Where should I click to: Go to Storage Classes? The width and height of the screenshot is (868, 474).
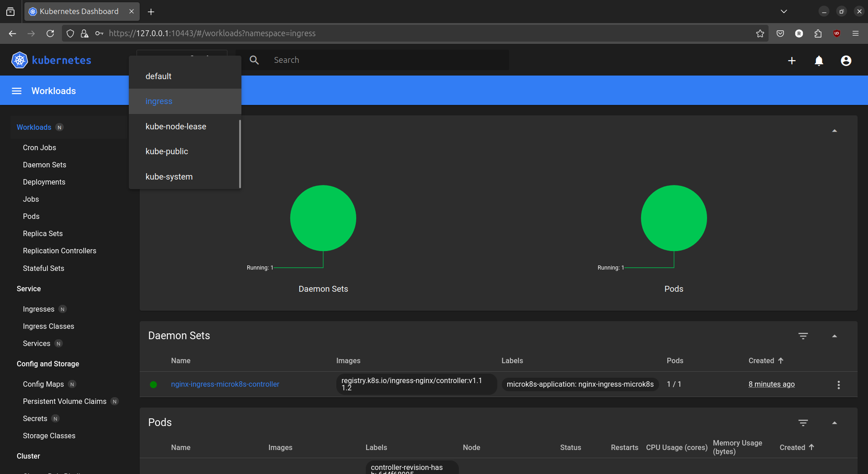point(49,436)
